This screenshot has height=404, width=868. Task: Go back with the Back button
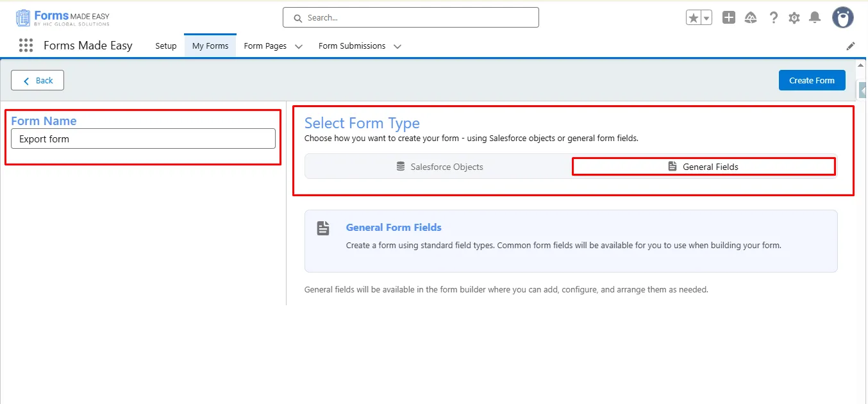point(38,80)
